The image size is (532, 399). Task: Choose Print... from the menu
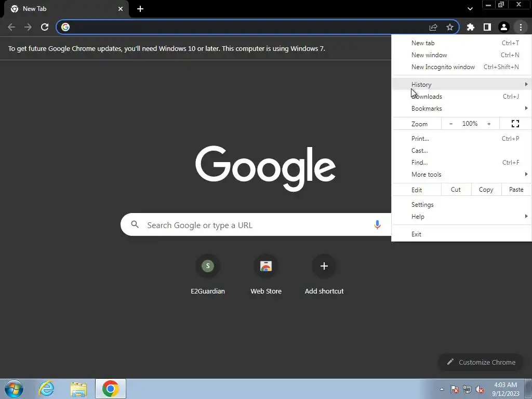click(461, 138)
